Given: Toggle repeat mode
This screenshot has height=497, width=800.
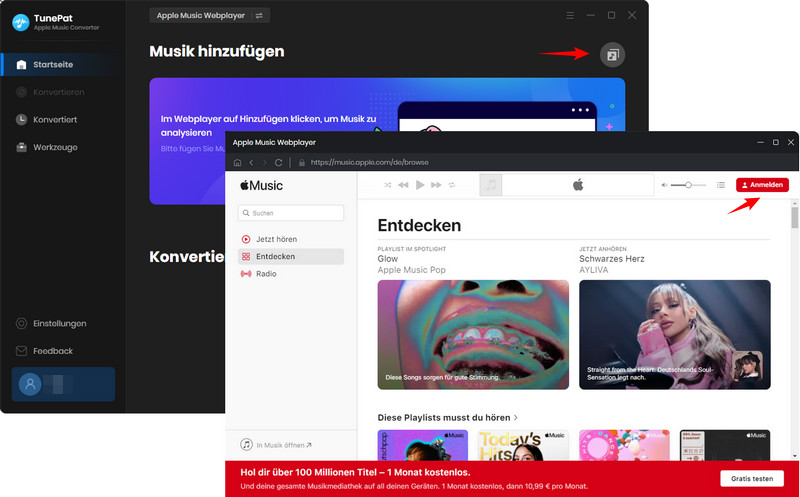Looking at the screenshot, I should click(452, 185).
